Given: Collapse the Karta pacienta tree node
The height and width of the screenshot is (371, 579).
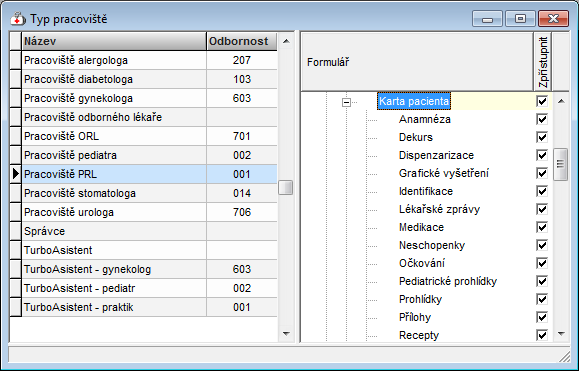Looking at the screenshot, I should pyautogui.click(x=346, y=102).
